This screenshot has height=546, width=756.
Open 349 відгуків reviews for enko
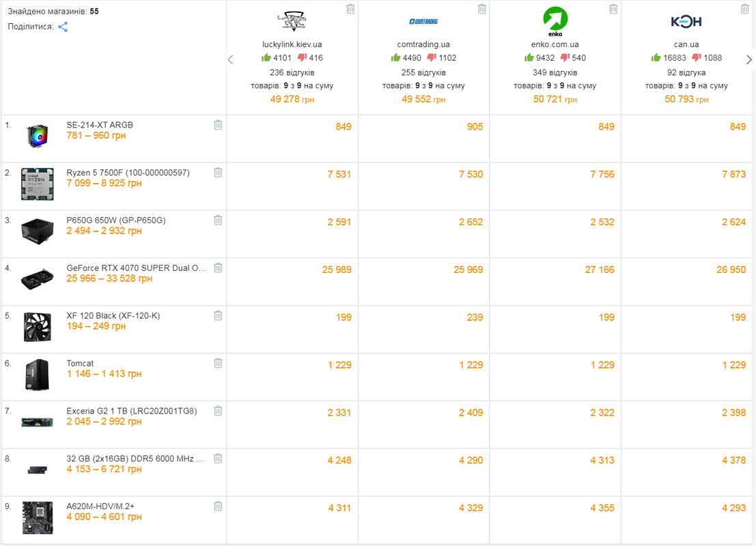pos(555,73)
